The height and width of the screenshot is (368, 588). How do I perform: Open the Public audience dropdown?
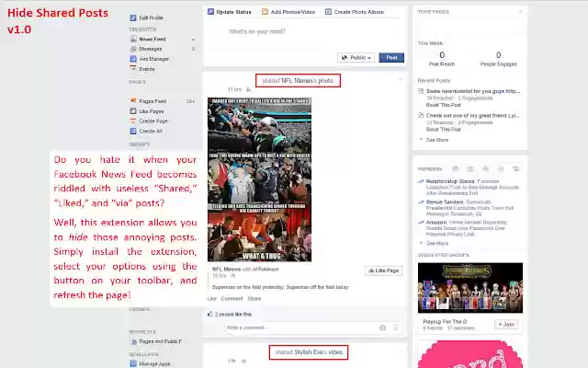tap(356, 57)
